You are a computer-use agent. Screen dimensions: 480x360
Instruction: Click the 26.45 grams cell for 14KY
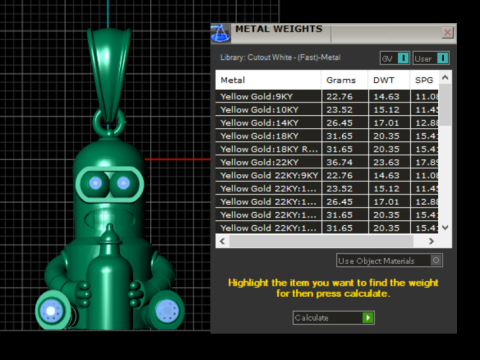(x=345, y=123)
